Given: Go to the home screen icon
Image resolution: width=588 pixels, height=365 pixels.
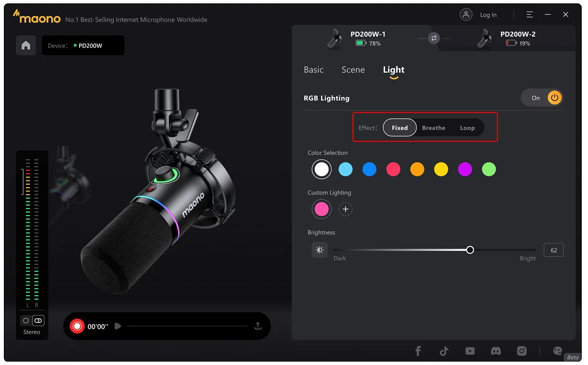Looking at the screenshot, I should point(26,45).
